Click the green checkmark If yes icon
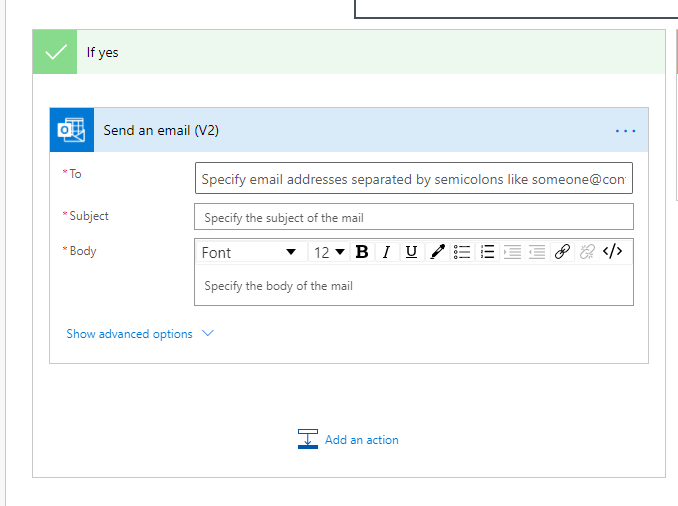This screenshot has width=678, height=506. click(55, 52)
